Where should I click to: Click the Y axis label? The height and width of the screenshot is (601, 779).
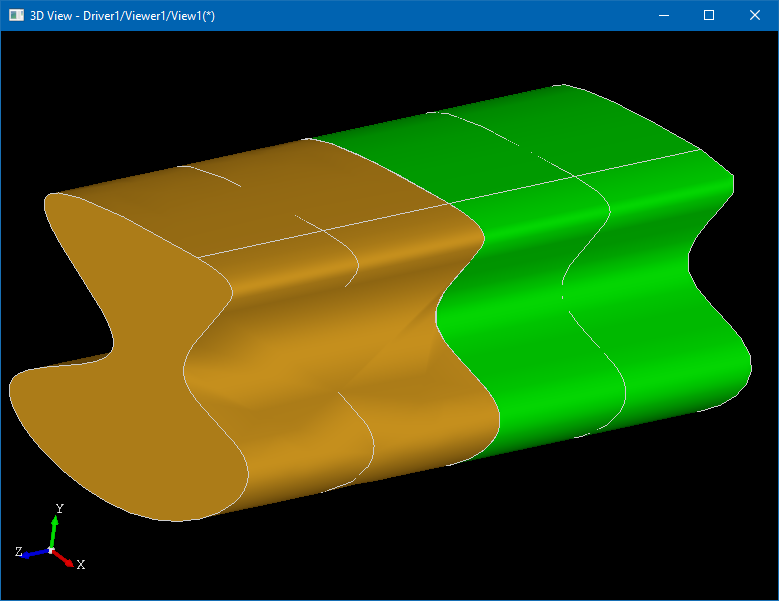click(x=60, y=509)
